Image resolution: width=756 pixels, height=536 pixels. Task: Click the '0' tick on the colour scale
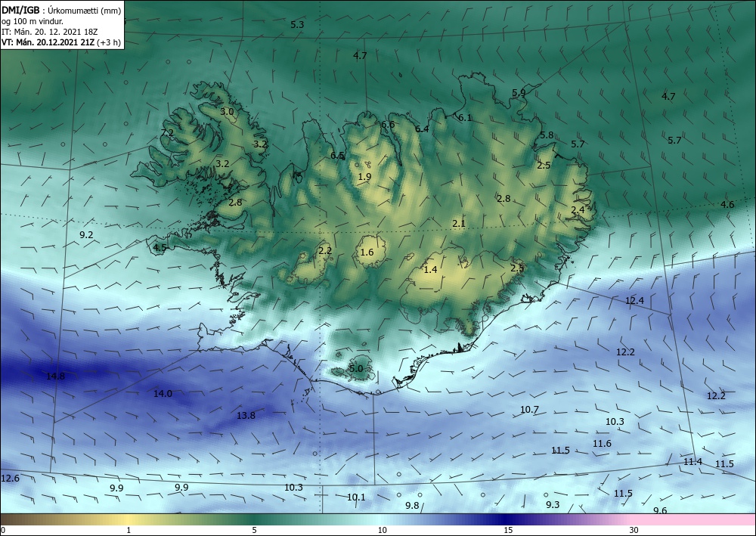[x=3, y=530]
